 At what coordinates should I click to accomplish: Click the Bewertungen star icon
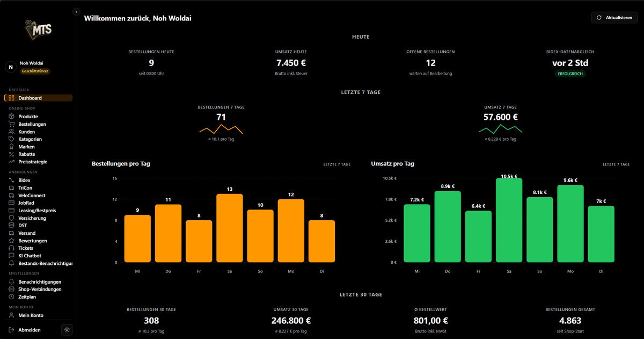pyautogui.click(x=11, y=241)
